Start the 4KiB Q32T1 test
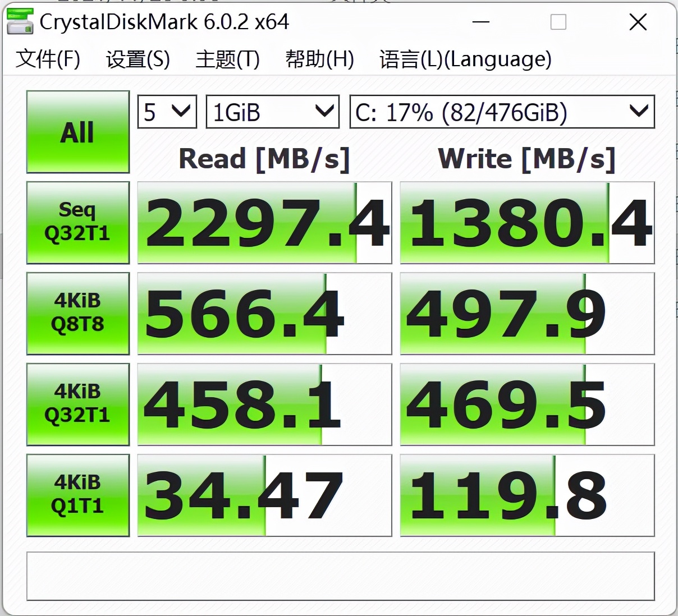Viewport: 678px width, 616px height. pos(78,404)
